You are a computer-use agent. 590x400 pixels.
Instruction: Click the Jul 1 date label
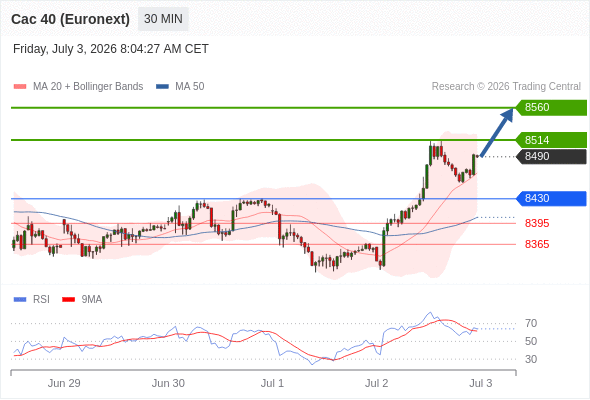click(x=272, y=383)
